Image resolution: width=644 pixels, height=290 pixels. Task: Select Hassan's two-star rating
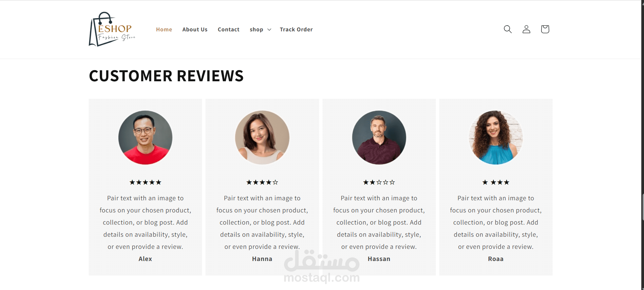coord(379,182)
